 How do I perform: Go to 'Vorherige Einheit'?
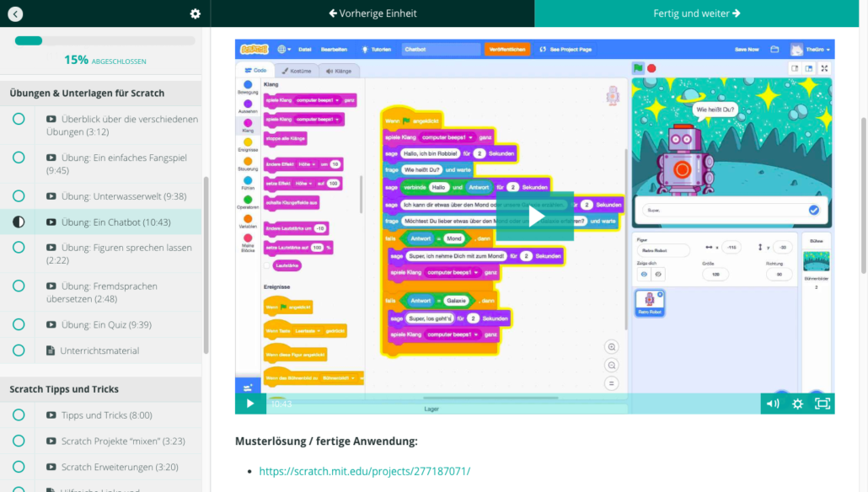click(372, 13)
